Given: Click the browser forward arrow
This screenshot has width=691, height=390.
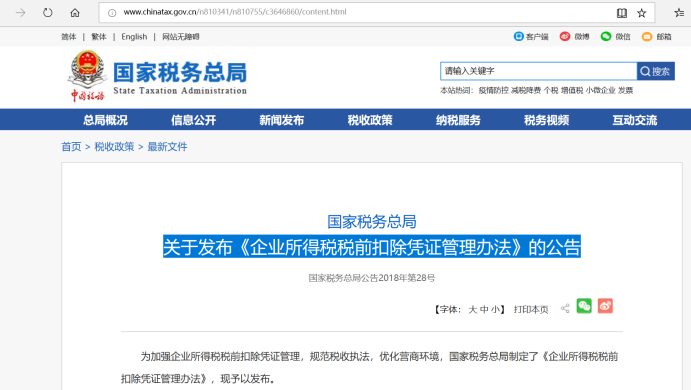Looking at the screenshot, I should pyautogui.click(x=20, y=12).
